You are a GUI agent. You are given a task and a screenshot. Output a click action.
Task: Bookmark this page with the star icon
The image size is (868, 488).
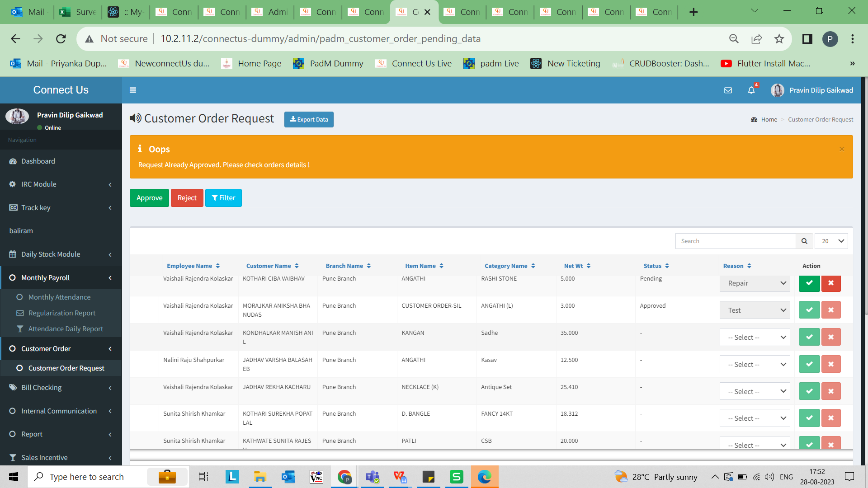tap(779, 39)
